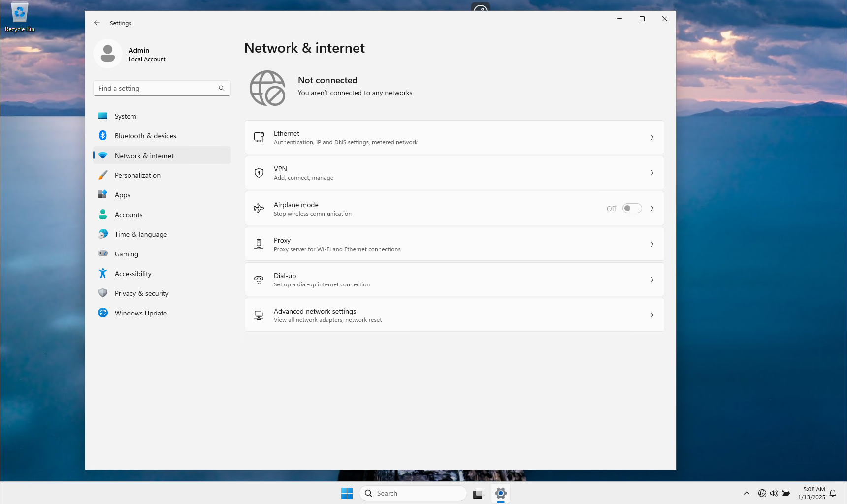847x504 pixels.
Task: Select System in the settings sidebar
Action: pyautogui.click(x=126, y=117)
